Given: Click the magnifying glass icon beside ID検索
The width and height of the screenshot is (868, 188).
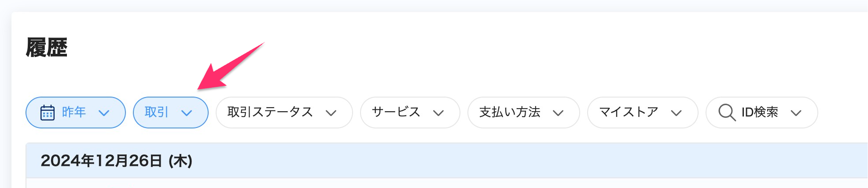Looking at the screenshot, I should [x=727, y=113].
